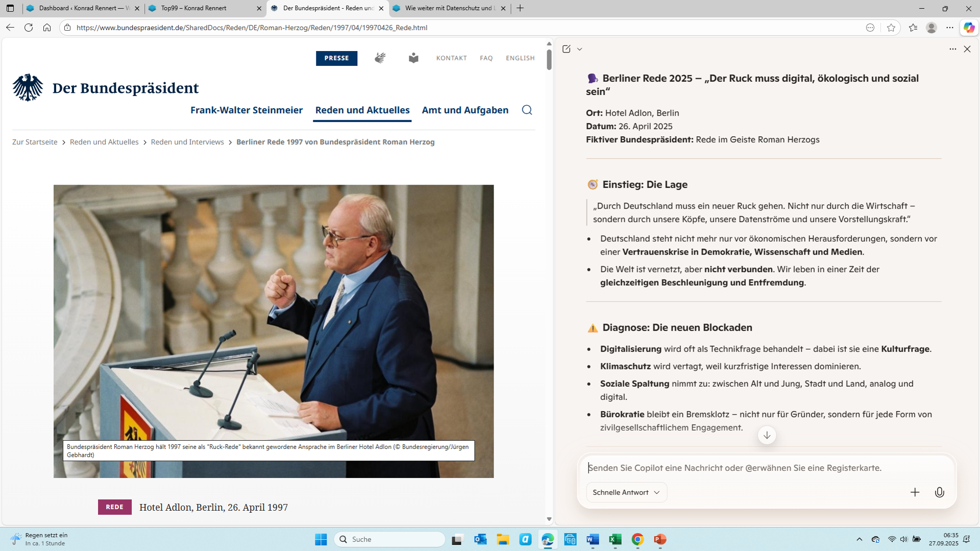The height and width of the screenshot is (551, 980).
Task: Click the PRESSE button
Action: [x=336, y=58]
